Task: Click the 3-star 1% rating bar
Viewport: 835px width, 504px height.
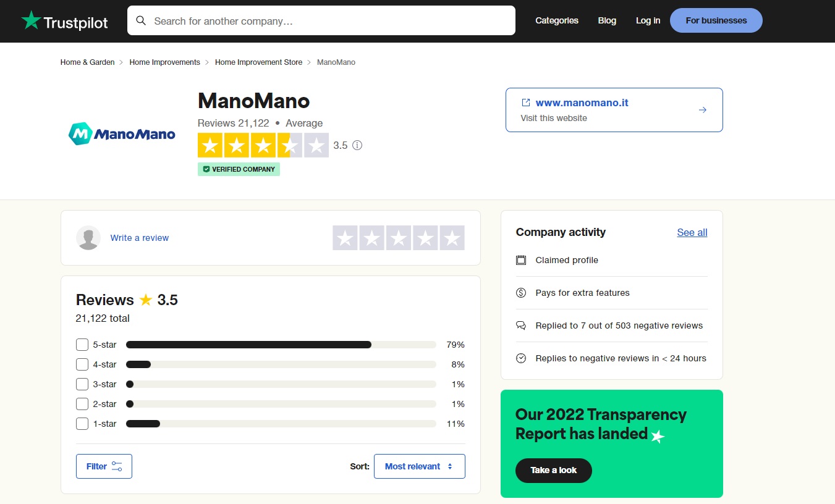Action: 281,384
